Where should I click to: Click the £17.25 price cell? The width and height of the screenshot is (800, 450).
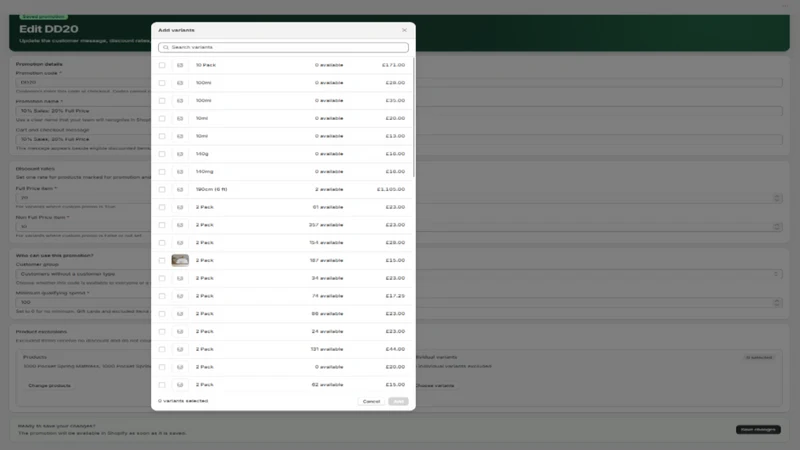point(395,296)
